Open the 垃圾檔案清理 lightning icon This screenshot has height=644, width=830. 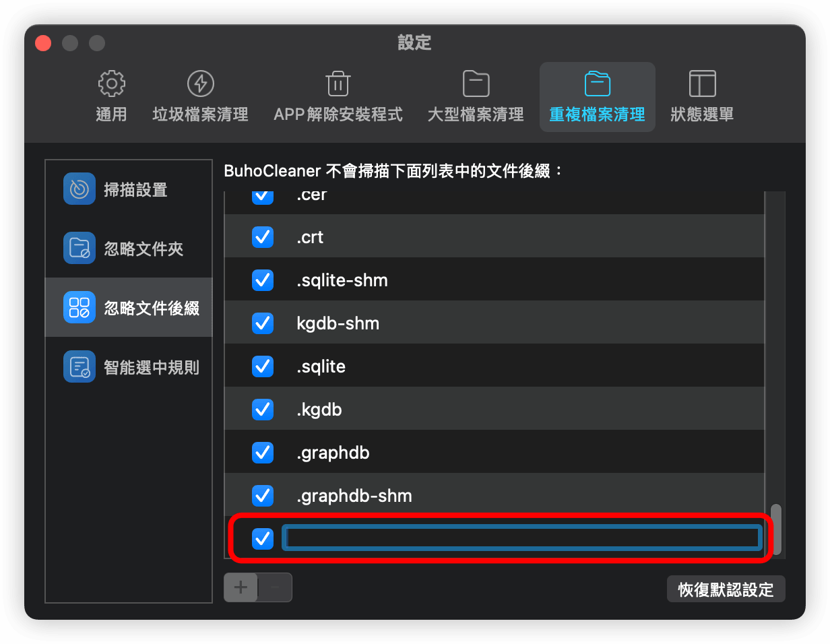[200, 84]
